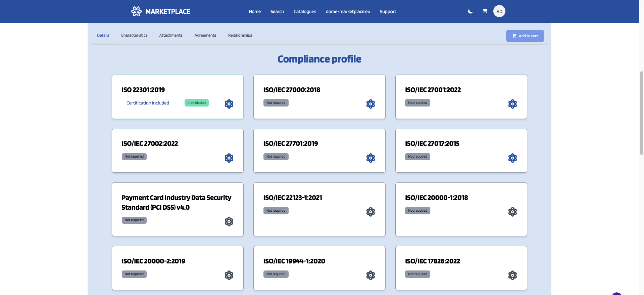644x295 pixels.
Task: Click the MARKETPLACE brand title
Action: pyautogui.click(x=168, y=11)
